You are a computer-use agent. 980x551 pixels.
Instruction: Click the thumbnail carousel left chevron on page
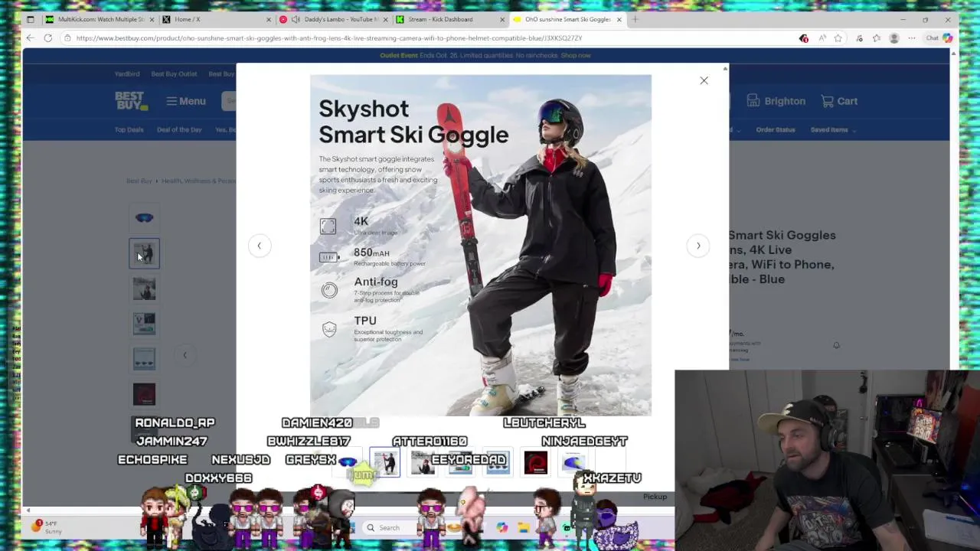[x=185, y=355]
